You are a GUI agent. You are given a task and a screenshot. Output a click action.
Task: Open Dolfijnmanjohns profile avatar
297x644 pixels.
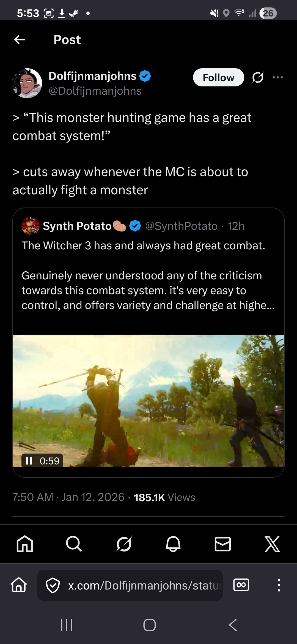tap(27, 83)
